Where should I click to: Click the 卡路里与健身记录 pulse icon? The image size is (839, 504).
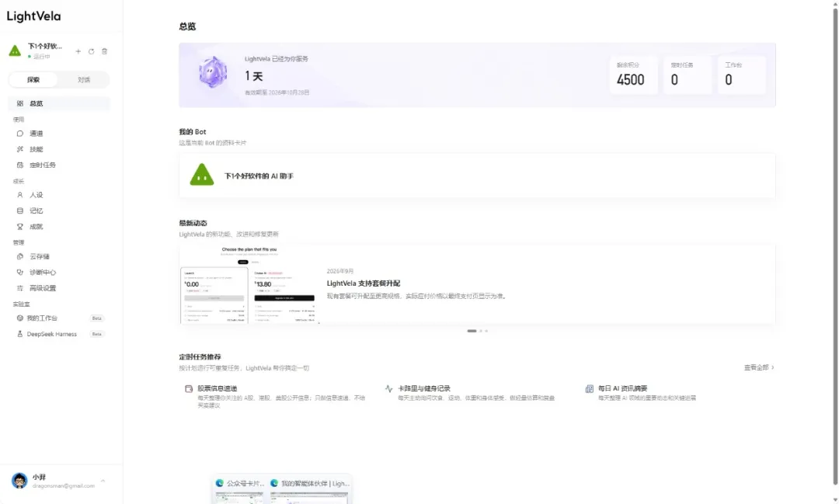click(389, 388)
